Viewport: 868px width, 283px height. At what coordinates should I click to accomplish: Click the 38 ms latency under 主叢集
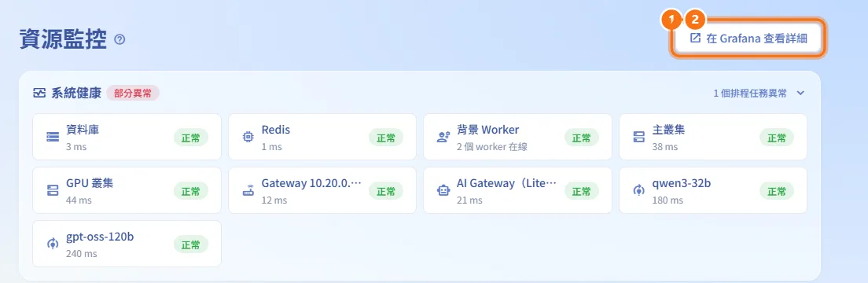click(665, 147)
